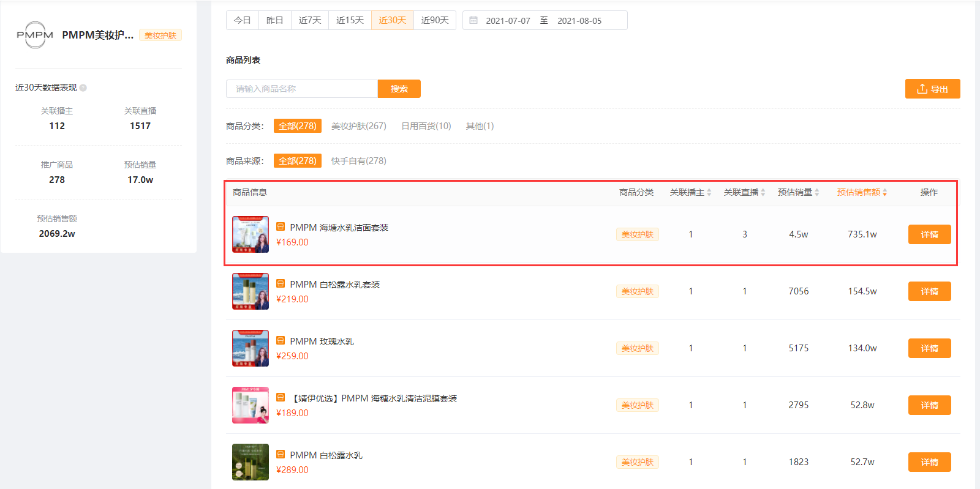Focus the 请输入商品名称 search field
This screenshot has width=980, height=489.
(x=302, y=89)
